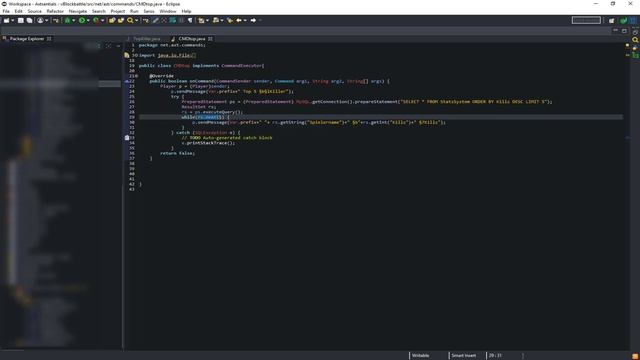The width and height of the screenshot is (640, 360).
Task: Click the Save All toolbar icon
Action: 29,20
